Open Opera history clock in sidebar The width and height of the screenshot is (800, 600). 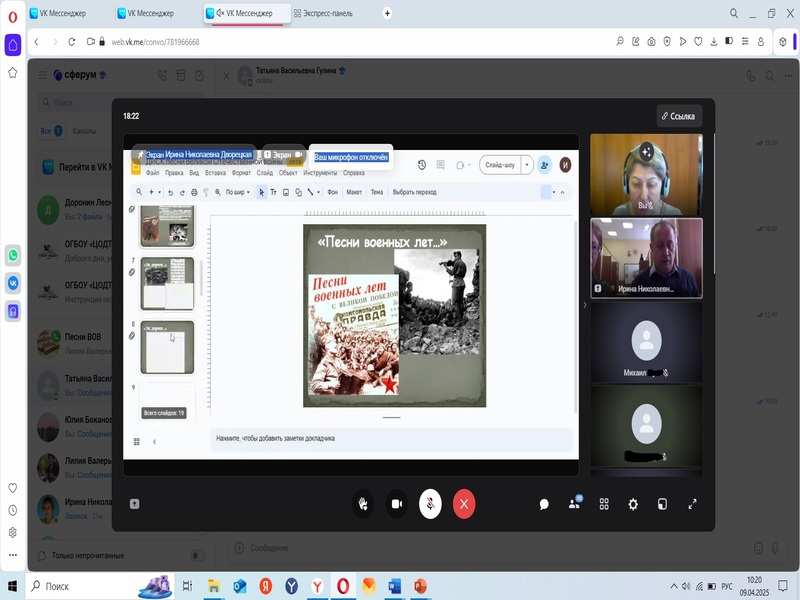[x=13, y=510]
